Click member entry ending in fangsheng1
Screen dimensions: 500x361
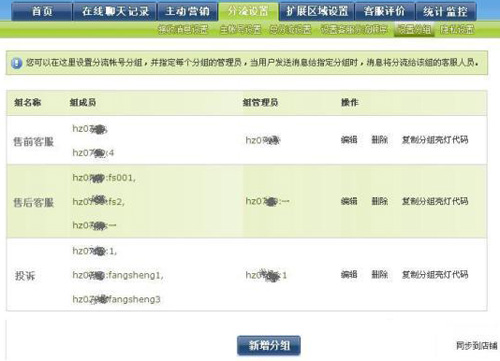pos(118,275)
